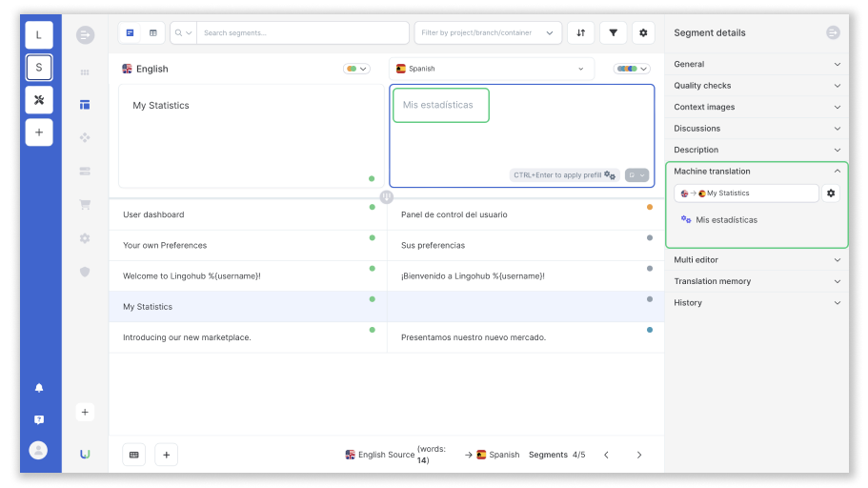Screen dimensions: 868x488
Task: Open the feedback chat icon
Action: coord(39,420)
